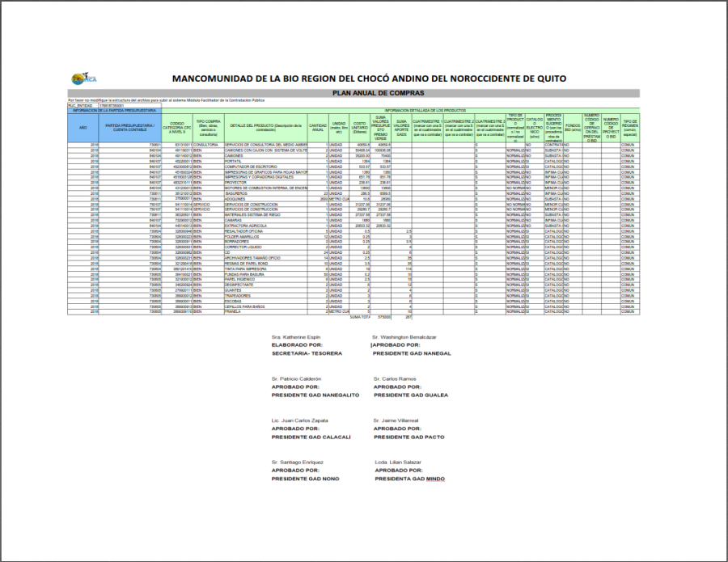Click the 'PLAN ANUAL DE COMPRAS' heading bar

click(x=353, y=93)
